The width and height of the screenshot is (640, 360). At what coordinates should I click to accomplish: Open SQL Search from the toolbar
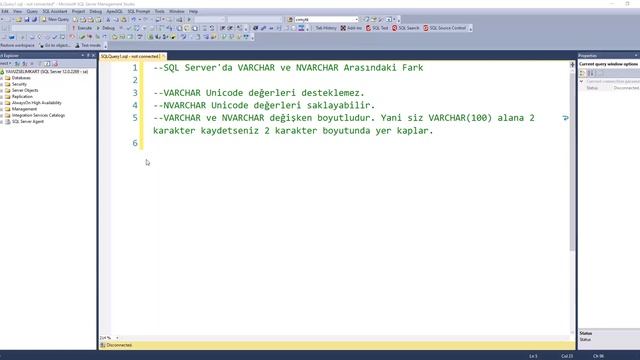(x=406, y=28)
